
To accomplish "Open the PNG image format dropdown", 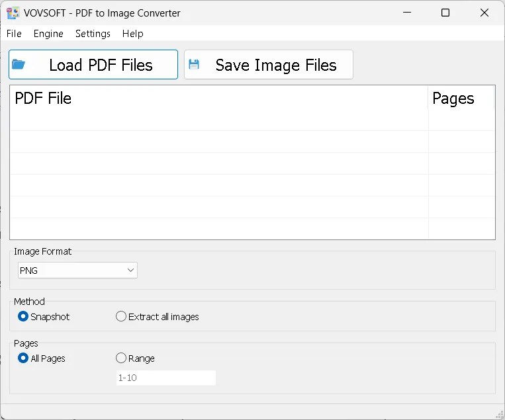I will pos(77,271).
